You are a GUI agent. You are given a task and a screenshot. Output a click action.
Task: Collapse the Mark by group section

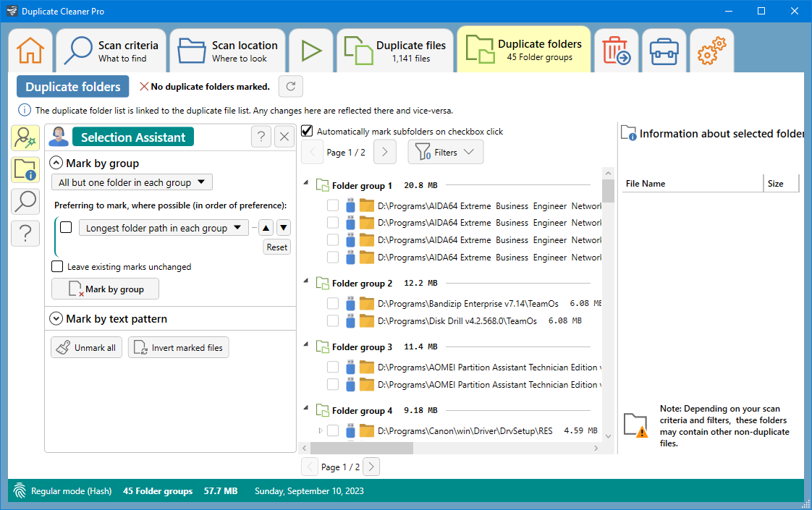coord(56,163)
